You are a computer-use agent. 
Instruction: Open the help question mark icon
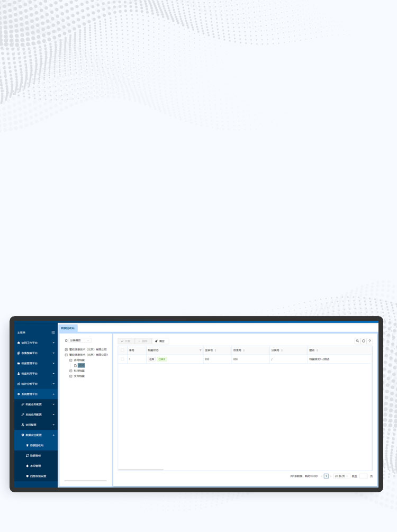[x=369, y=341]
